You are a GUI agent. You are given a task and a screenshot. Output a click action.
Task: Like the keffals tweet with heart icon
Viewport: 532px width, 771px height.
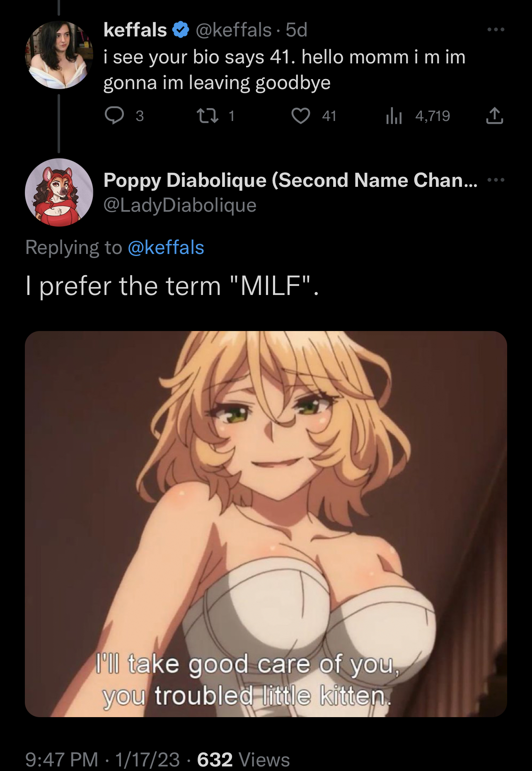pyautogui.click(x=301, y=116)
